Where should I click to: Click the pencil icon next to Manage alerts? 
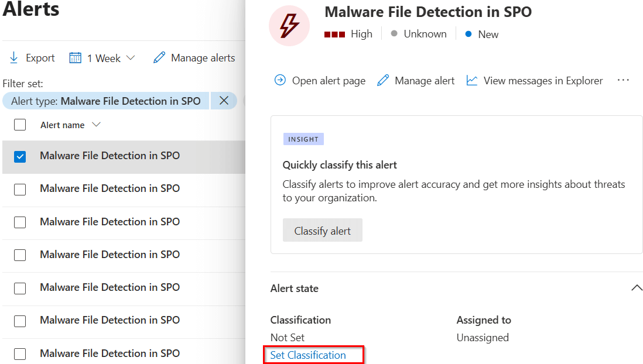158,57
